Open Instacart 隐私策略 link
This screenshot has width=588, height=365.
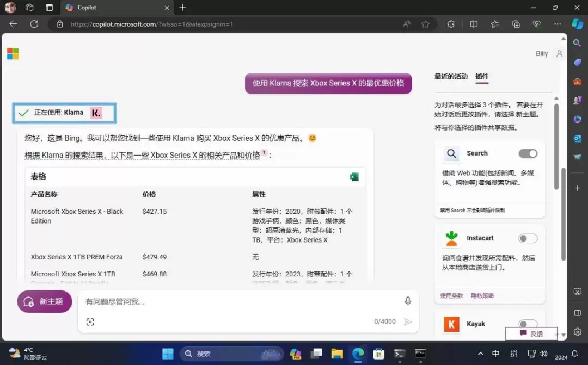(482, 295)
